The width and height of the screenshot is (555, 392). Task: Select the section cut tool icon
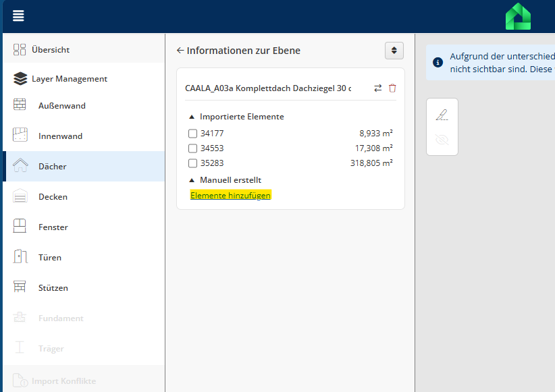(x=442, y=115)
